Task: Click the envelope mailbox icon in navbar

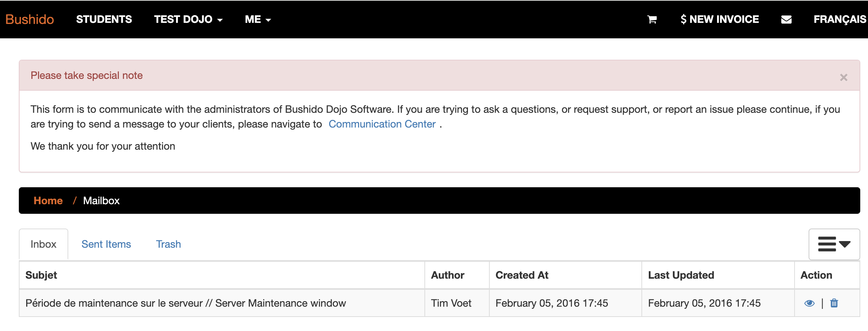Action: (x=786, y=20)
